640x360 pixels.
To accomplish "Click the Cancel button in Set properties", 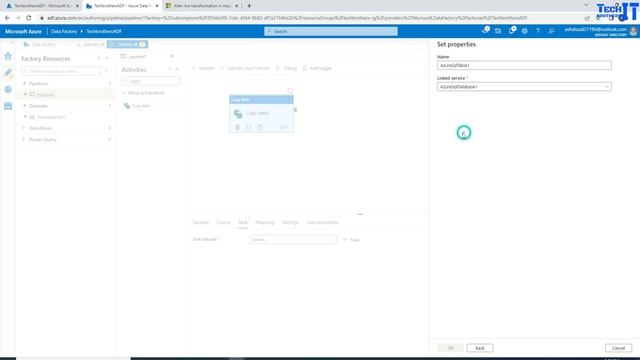I will pos(618,348).
